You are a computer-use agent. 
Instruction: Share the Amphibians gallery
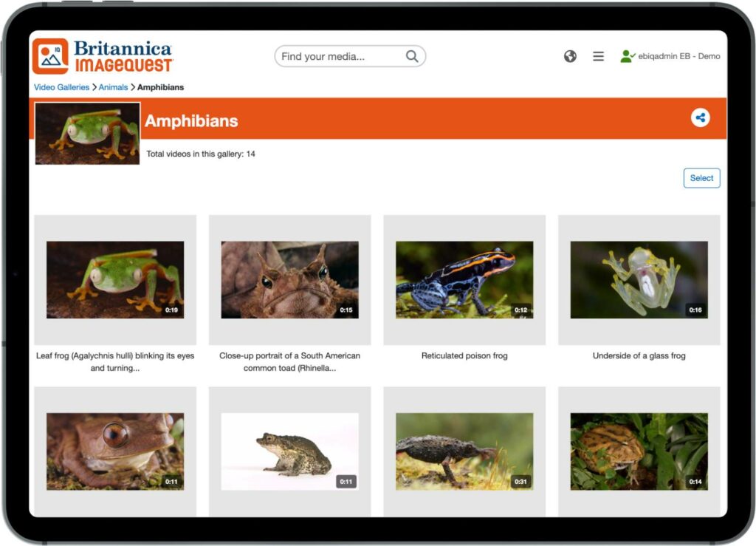700,117
